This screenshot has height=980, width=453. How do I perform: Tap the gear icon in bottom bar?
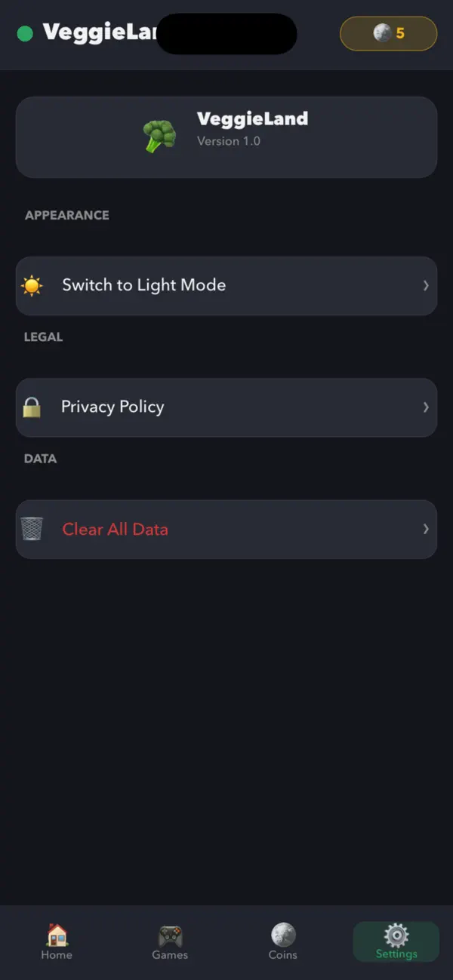[x=396, y=935]
